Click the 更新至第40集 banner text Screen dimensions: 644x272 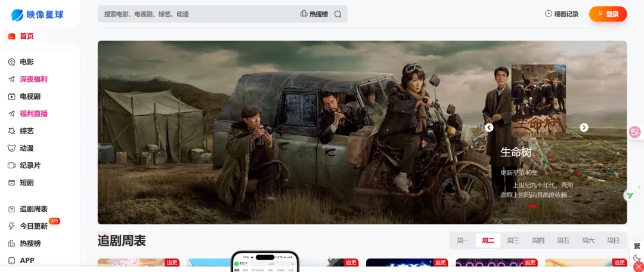521,172
